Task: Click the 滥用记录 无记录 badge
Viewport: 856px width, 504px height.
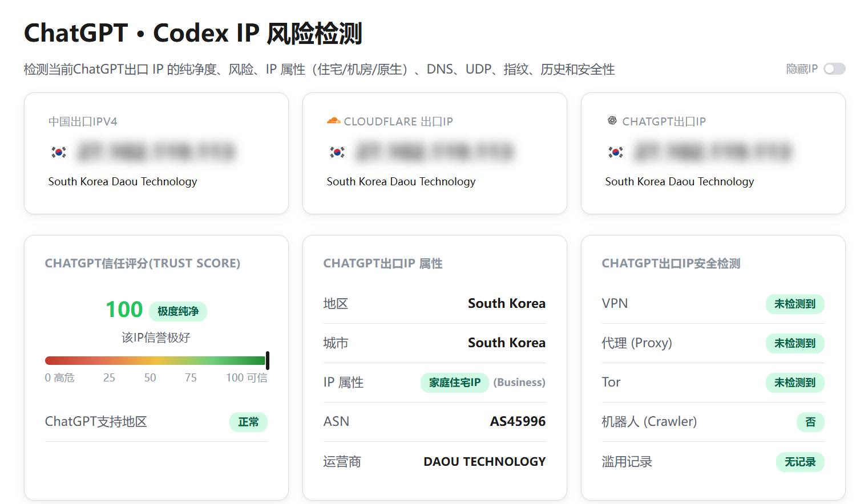Action: coord(800,462)
